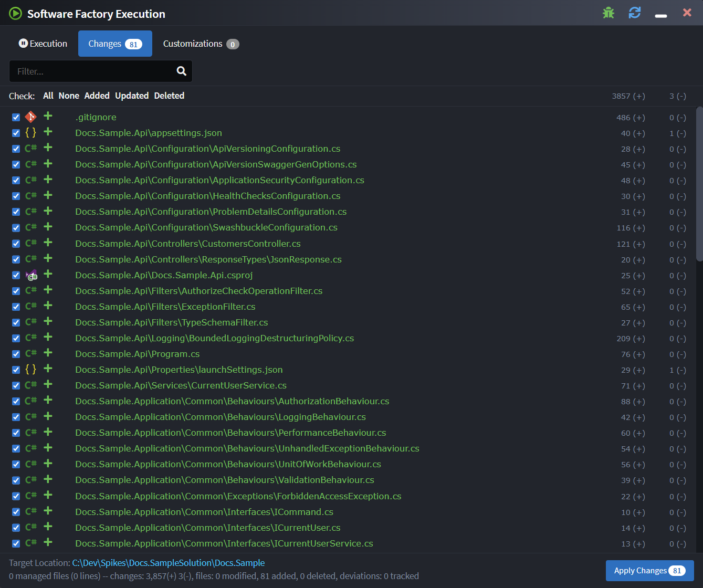Image resolution: width=703 pixels, height=588 pixels.
Task: Uncheck the ExceptionFilter.cs checkbox
Action: 16,307
